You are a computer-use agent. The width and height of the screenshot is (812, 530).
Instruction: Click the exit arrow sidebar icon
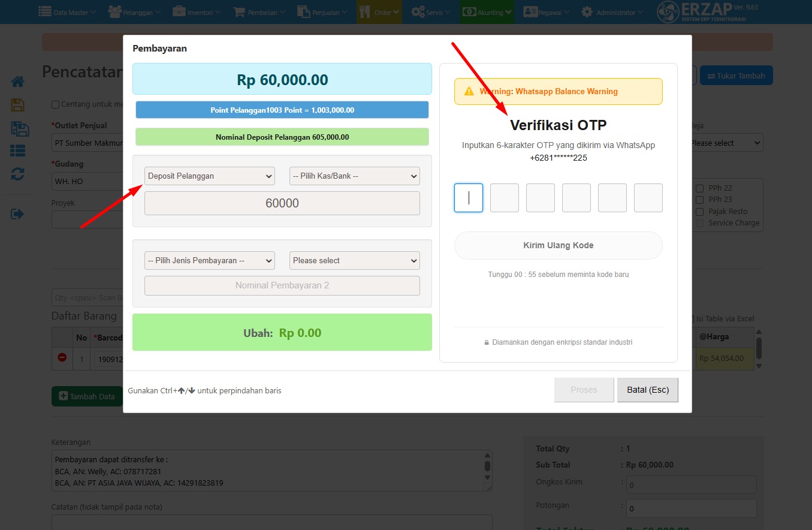[x=17, y=214]
